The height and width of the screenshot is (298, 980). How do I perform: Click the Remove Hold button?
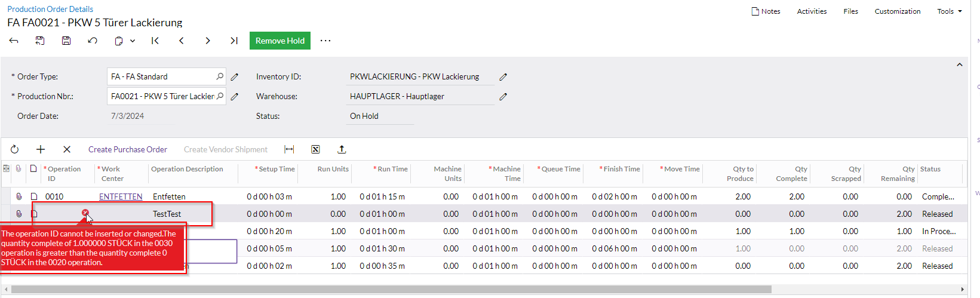[x=280, y=41]
